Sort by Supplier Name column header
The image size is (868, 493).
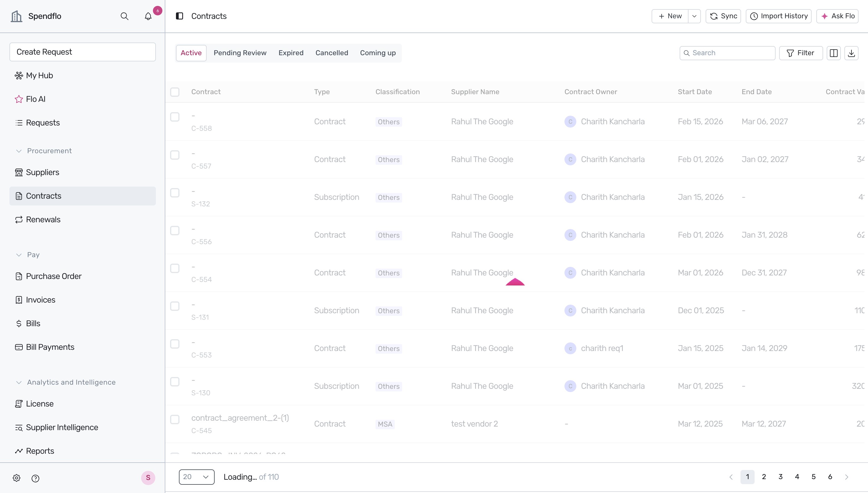[475, 92]
